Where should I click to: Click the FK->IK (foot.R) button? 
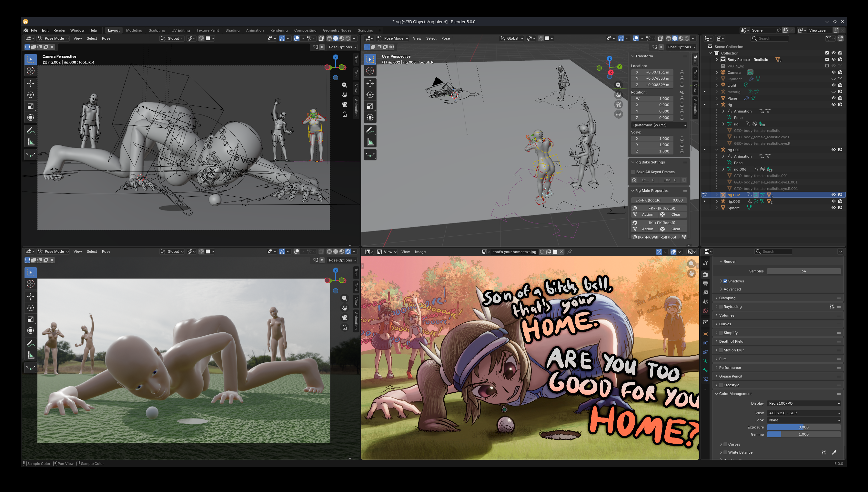[661, 208]
